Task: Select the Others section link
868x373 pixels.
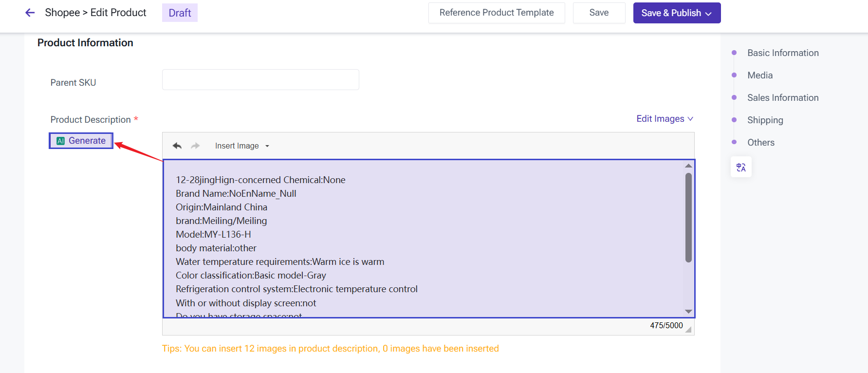Action: point(760,142)
